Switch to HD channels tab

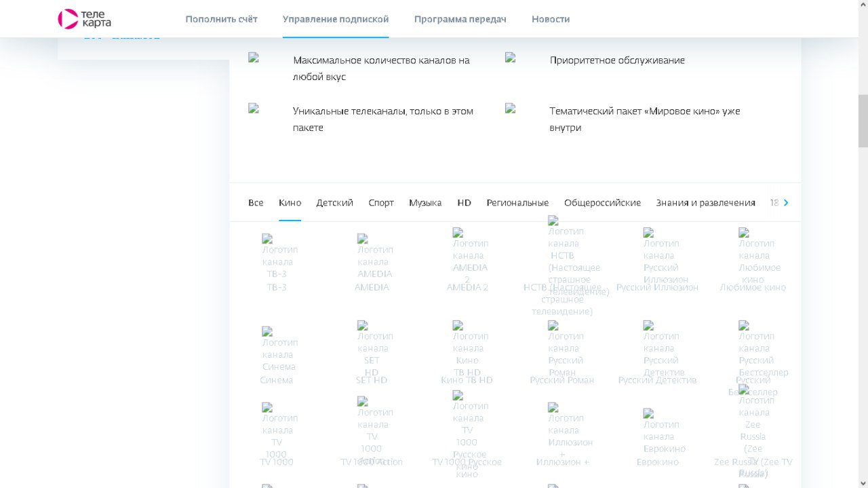point(464,202)
